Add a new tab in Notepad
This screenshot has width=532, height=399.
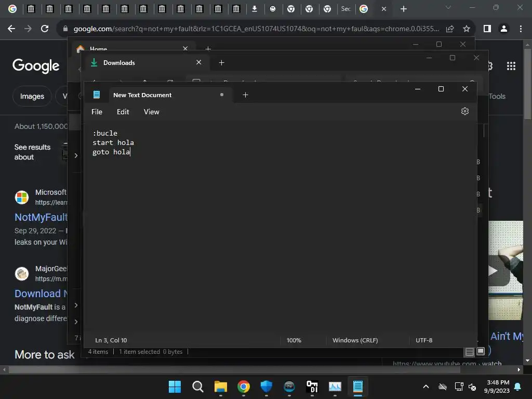[x=245, y=95]
